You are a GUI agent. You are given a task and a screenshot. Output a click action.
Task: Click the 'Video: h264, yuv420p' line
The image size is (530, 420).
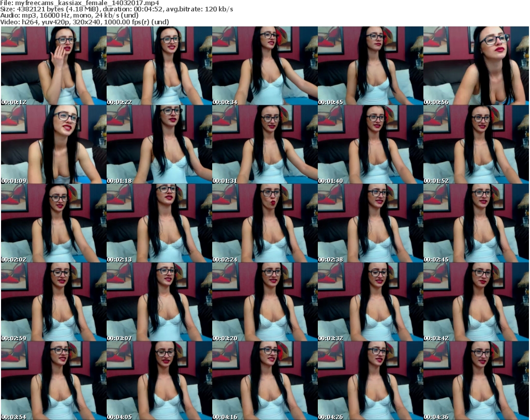click(x=84, y=22)
